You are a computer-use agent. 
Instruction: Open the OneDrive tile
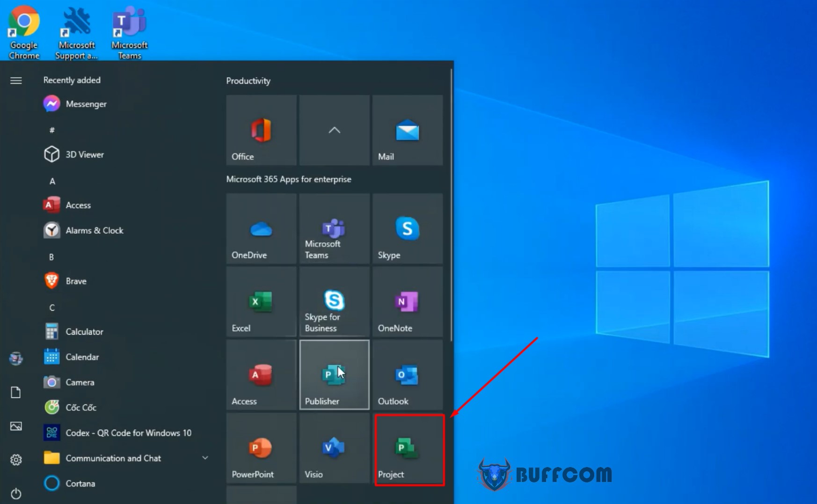pos(261,229)
